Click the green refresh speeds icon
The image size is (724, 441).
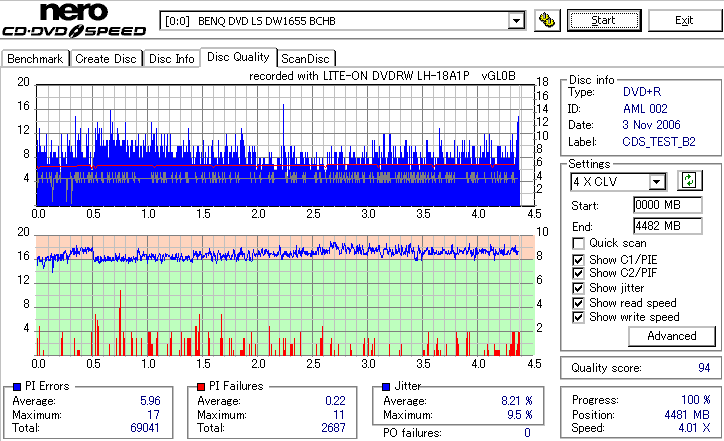click(x=689, y=181)
